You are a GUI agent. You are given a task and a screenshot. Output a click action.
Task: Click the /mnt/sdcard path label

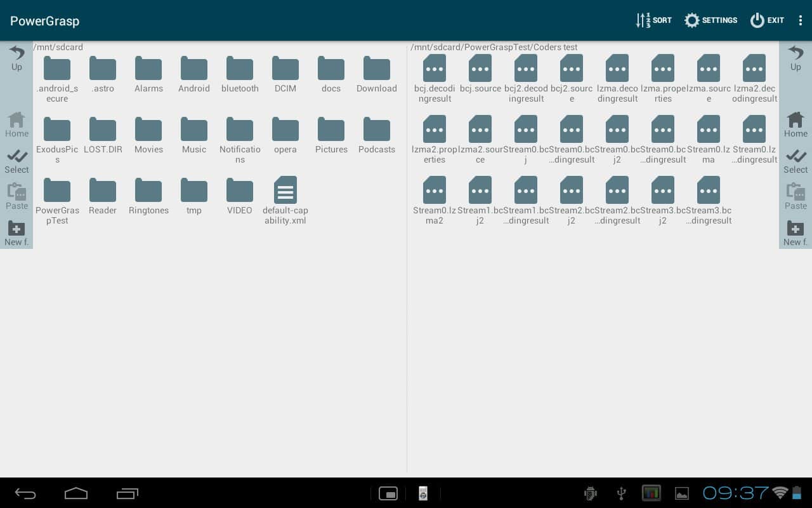coord(58,47)
